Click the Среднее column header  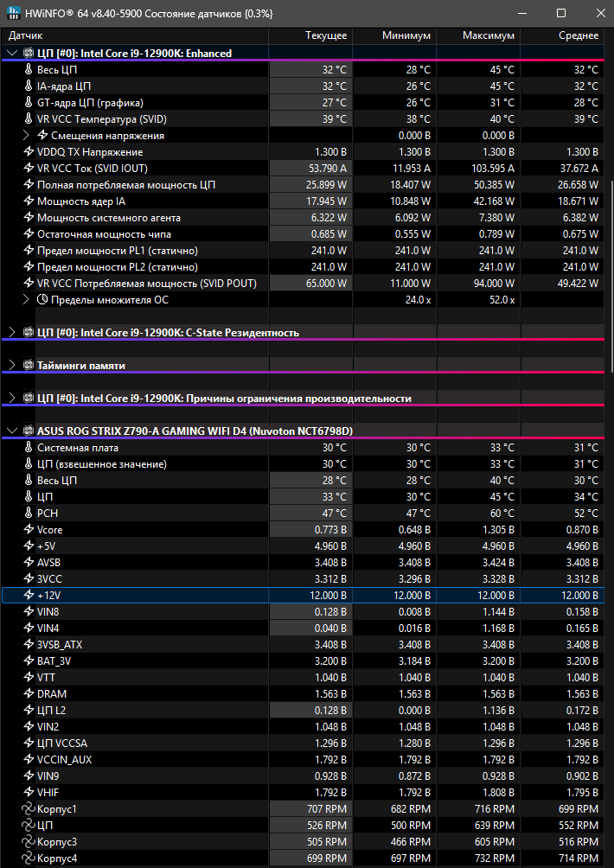[562, 36]
